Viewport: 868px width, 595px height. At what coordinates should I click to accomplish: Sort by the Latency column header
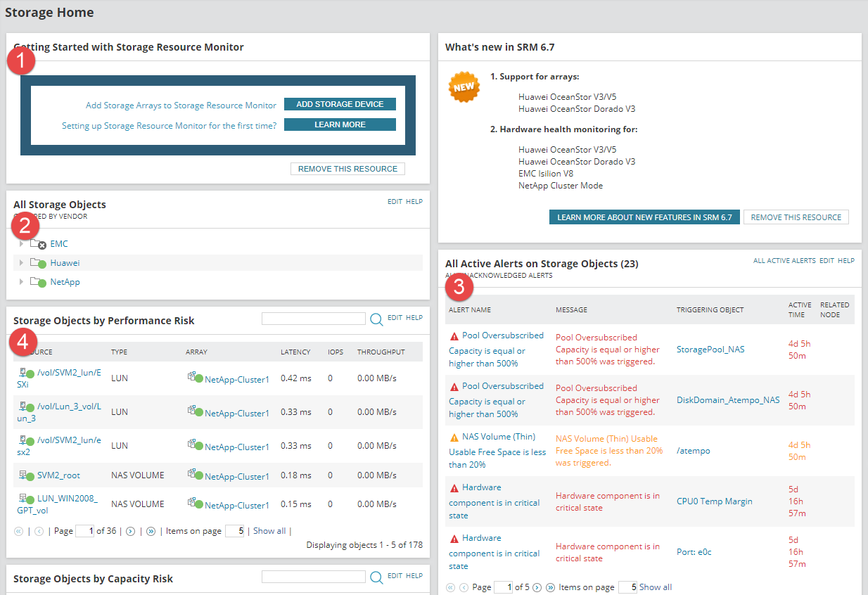click(x=295, y=352)
